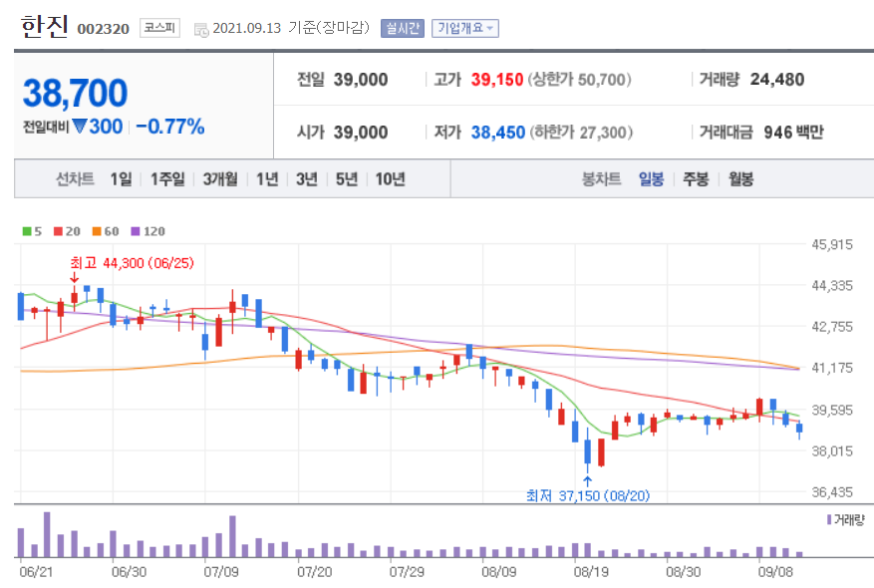
Task: Click the 08/19 date axis label
Action: [591, 572]
